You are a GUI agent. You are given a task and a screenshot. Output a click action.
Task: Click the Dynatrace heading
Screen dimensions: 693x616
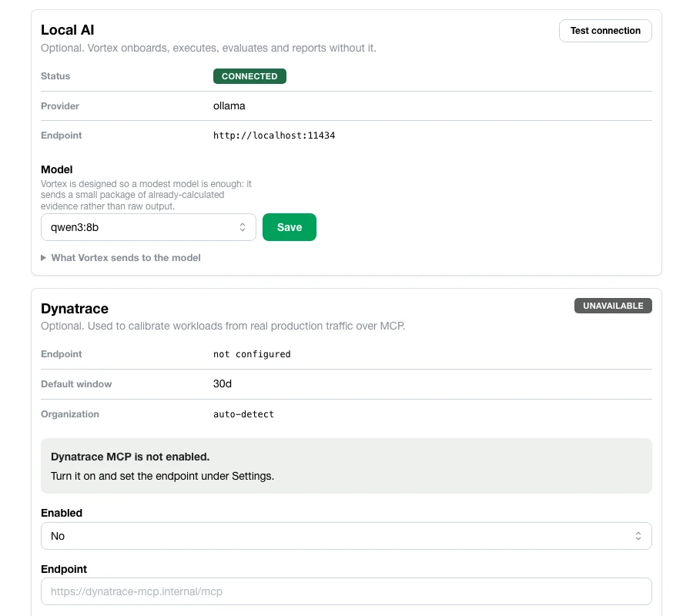74,309
